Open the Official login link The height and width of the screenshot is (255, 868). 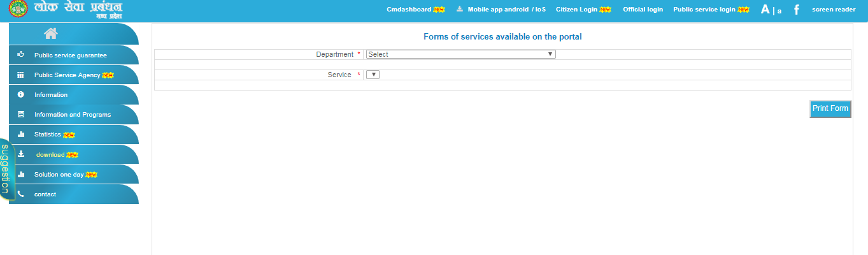pos(643,10)
